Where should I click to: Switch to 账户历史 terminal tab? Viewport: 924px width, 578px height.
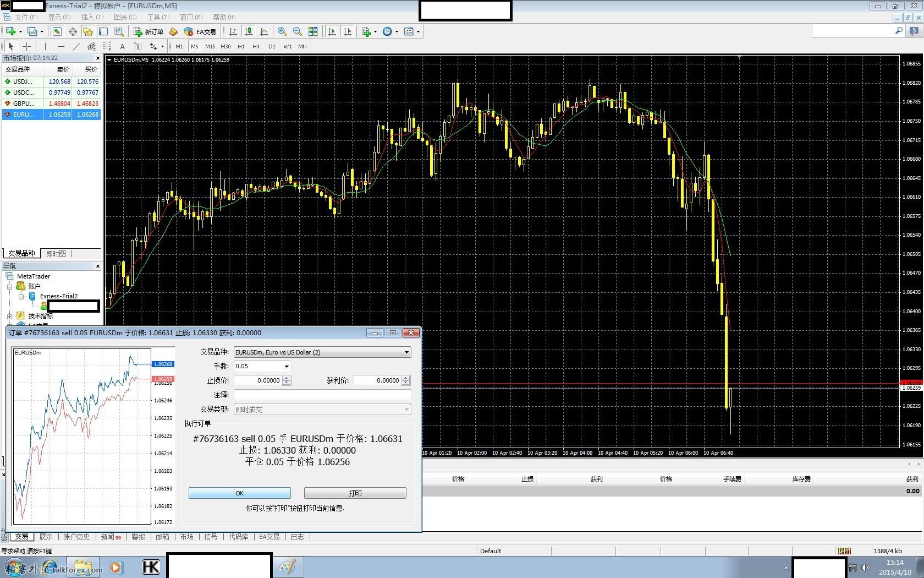coord(76,537)
